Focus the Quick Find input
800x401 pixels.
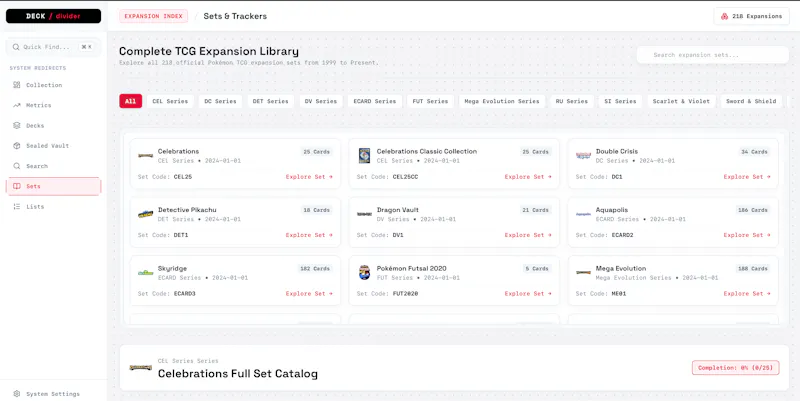click(54, 47)
